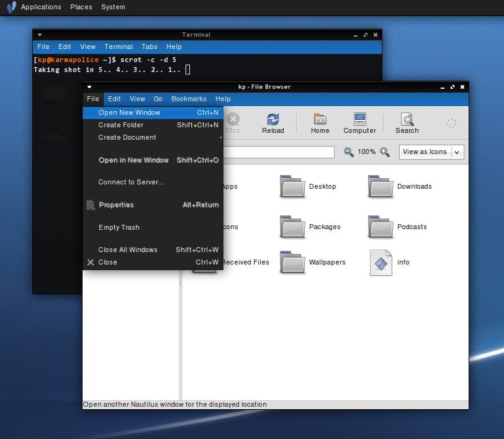The width and height of the screenshot is (504, 439).
Task: Select Empty Trash menu entry
Action: point(153,227)
